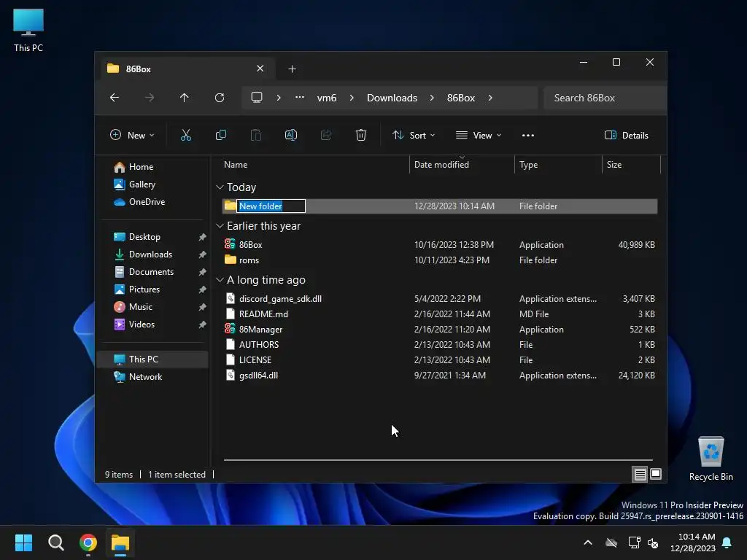
Task: Open taskbar Search
Action: click(x=55, y=542)
